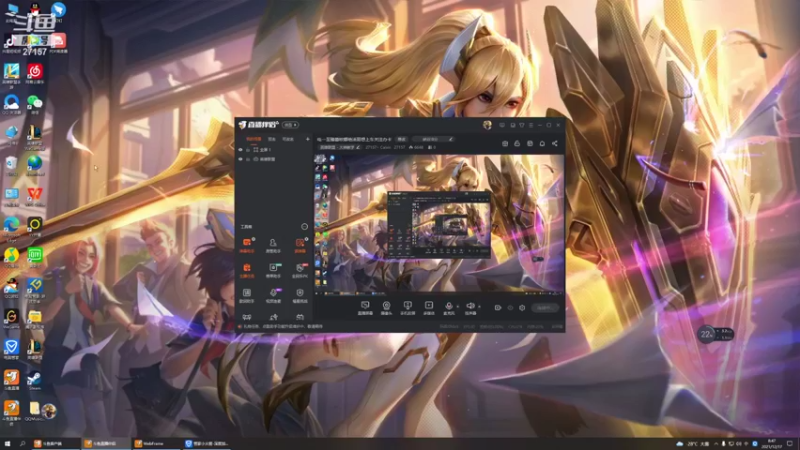Open the Microsoft Edge desktop icon
The height and width of the screenshot is (450, 800).
[x=11, y=227]
